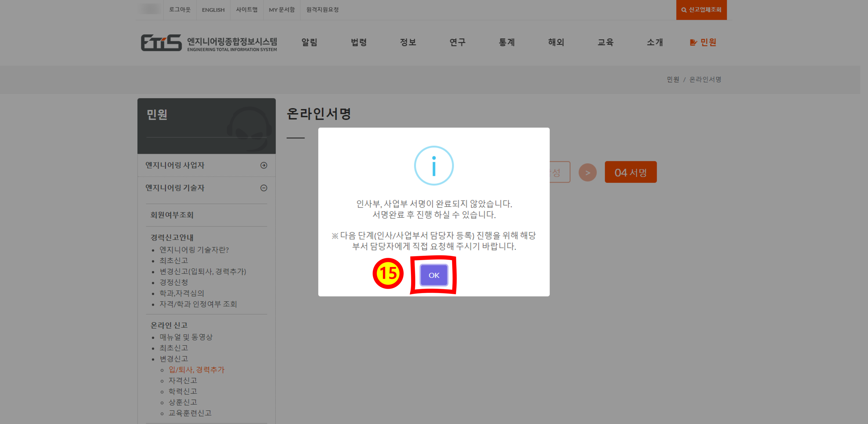This screenshot has width=868, height=424.
Task: Click the 신고업체조회 search button
Action: click(701, 10)
